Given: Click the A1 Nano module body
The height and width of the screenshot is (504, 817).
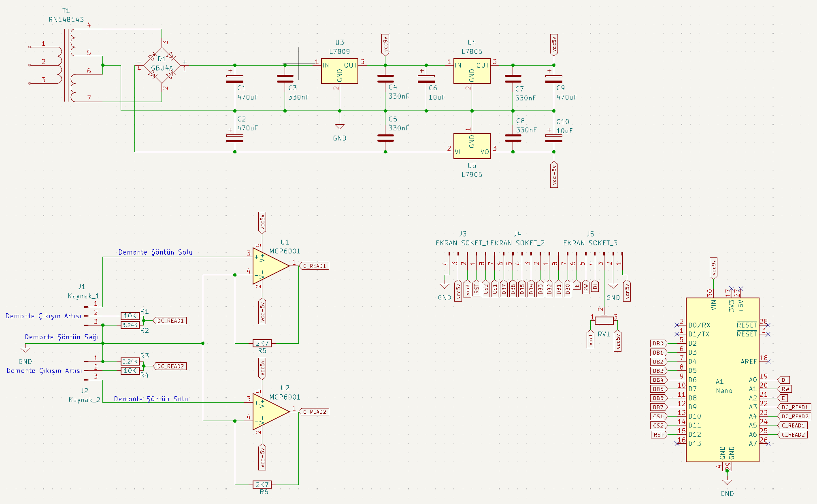Looking at the screenshot, I should coord(722,380).
